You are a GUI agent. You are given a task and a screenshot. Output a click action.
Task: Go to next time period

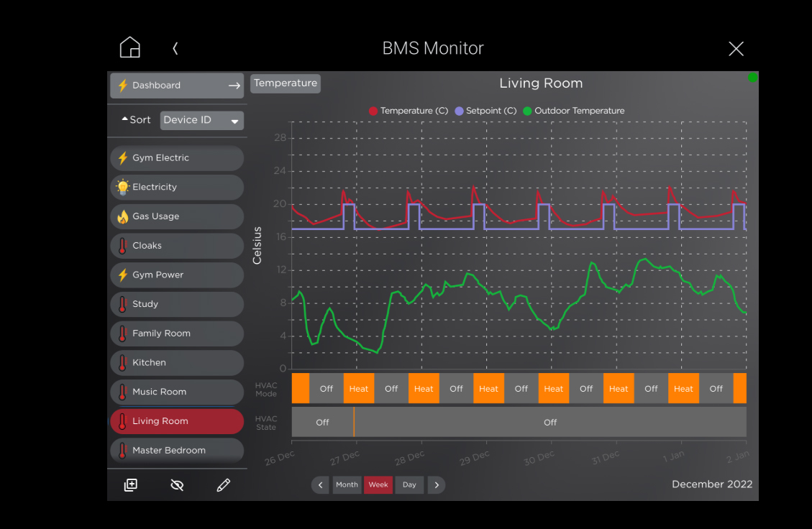click(x=437, y=485)
